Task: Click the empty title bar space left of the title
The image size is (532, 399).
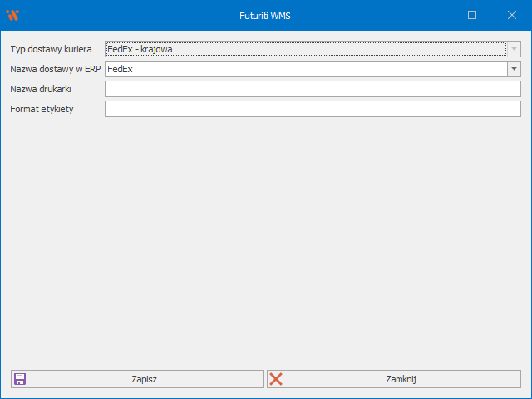Action: [x=125, y=15]
